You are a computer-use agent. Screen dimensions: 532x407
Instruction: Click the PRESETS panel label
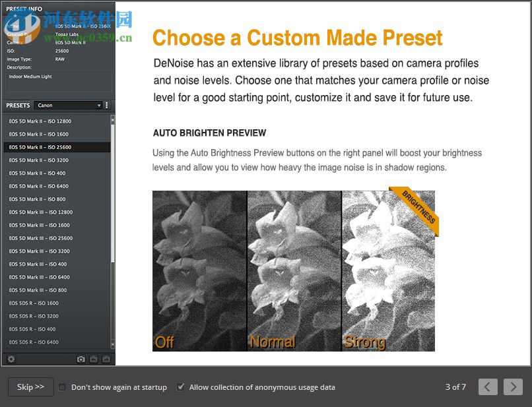click(18, 106)
